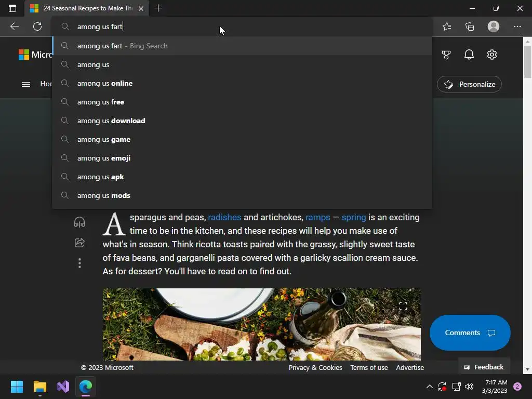Select 'among us fart - Bing Search' suggestion
Image resolution: width=532 pixels, height=399 pixels.
pos(242,46)
